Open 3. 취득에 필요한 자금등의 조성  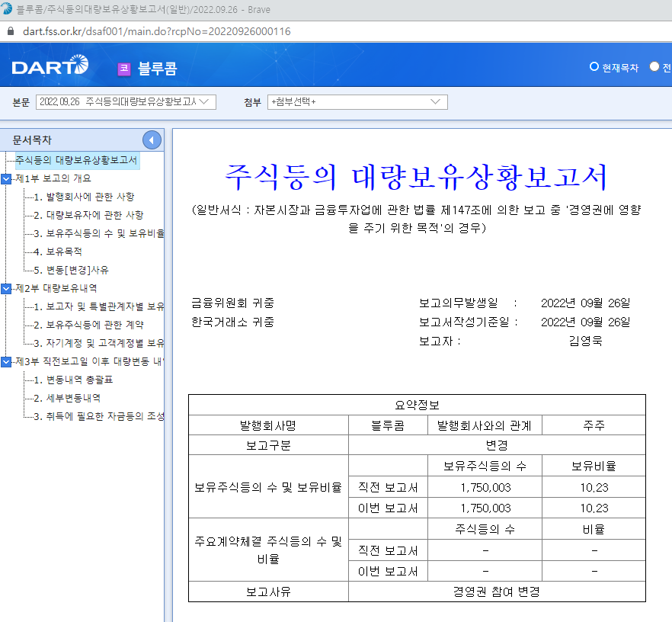tap(99, 417)
